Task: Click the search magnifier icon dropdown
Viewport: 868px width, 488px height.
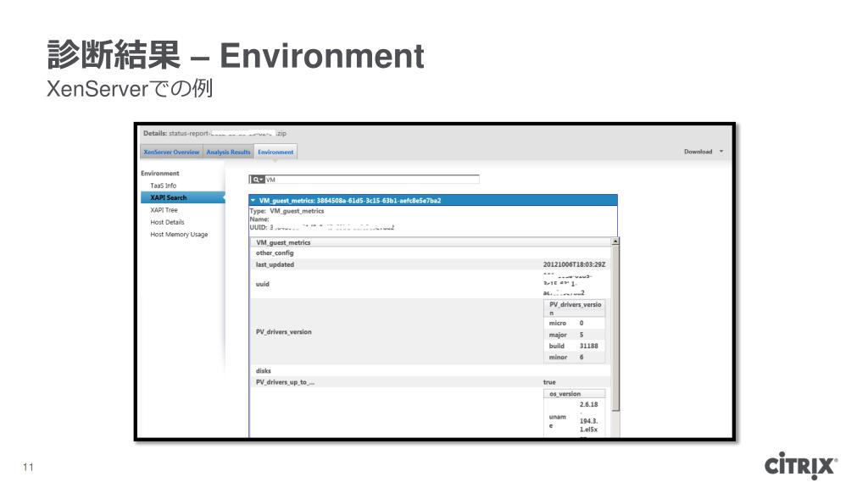Action: coord(258,180)
